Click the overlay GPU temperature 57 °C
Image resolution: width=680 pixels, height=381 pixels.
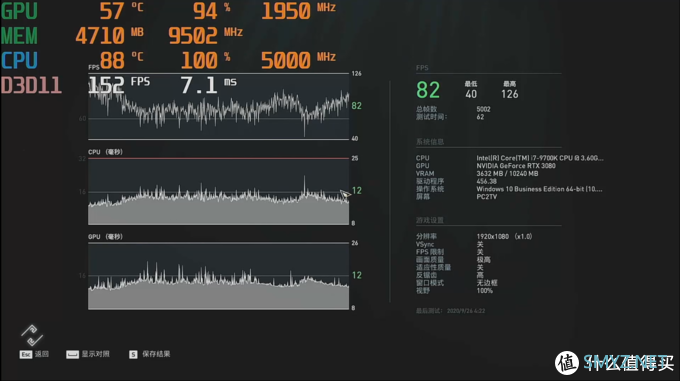click(121, 11)
